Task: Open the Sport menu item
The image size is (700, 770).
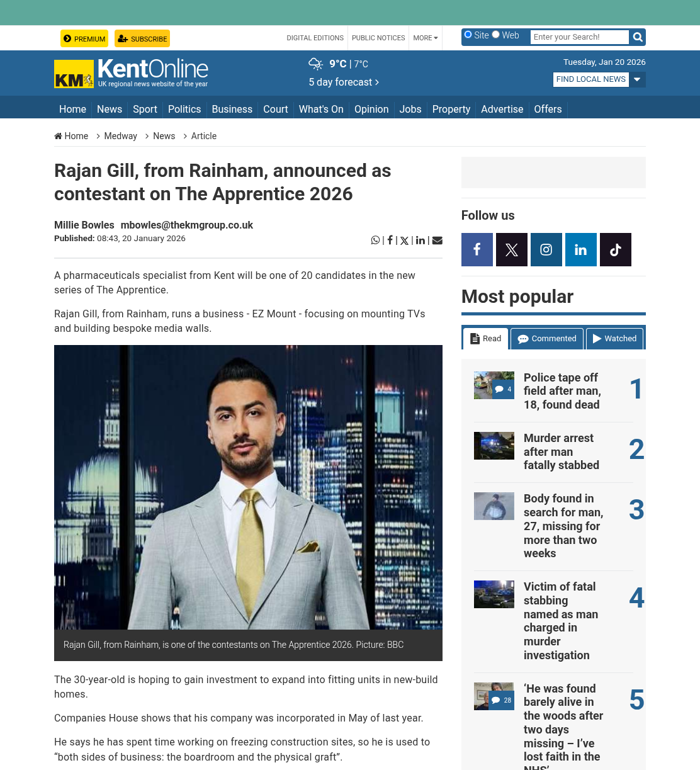Action: point(145,109)
